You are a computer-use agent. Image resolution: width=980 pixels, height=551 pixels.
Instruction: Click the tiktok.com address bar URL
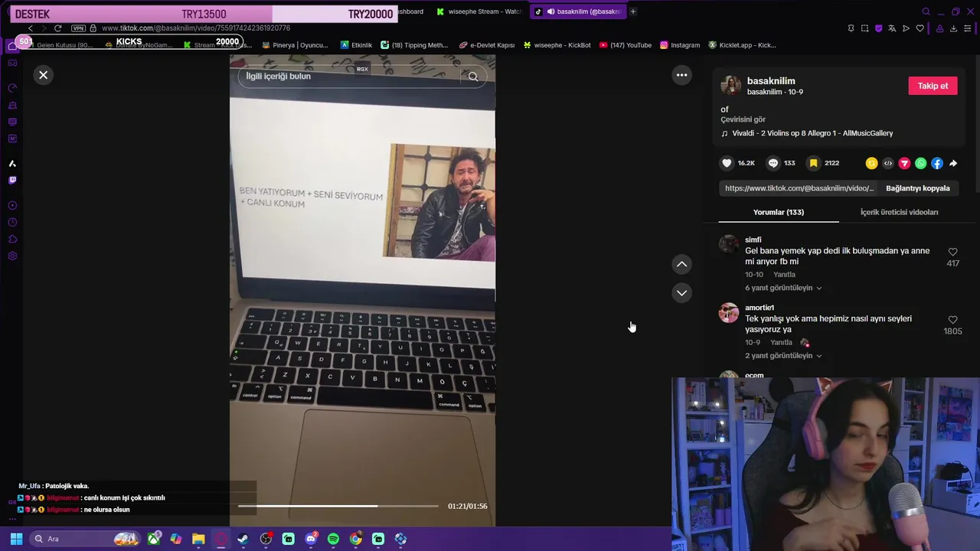(x=196, y=28)
